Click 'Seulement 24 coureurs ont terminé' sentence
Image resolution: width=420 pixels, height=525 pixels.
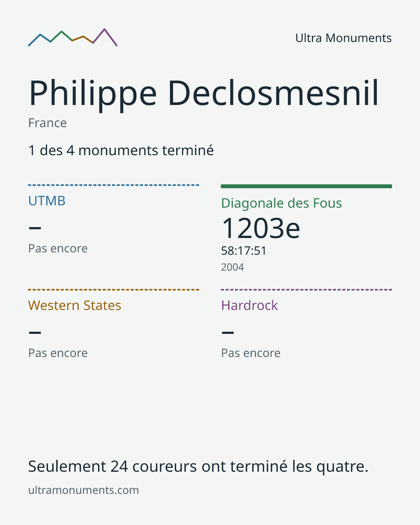(x=198, y=466)
